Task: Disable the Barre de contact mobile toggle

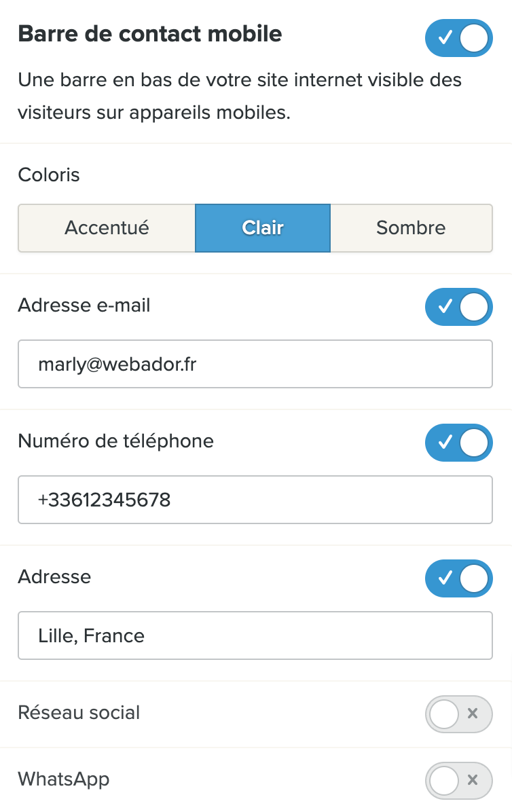Action: [x=458, y=38]
